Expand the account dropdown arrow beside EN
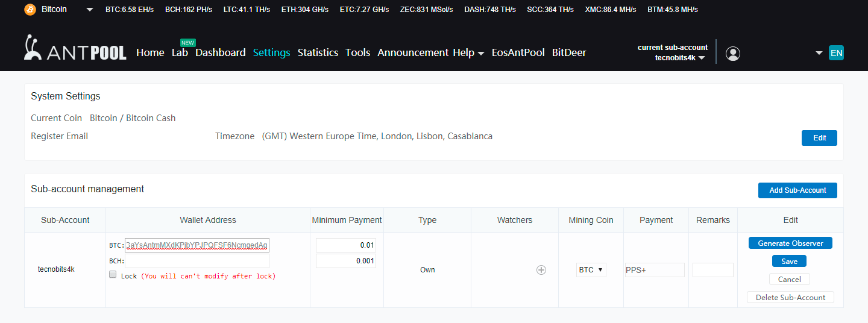This screenshot has height=323, width=868. pos(819,53)
